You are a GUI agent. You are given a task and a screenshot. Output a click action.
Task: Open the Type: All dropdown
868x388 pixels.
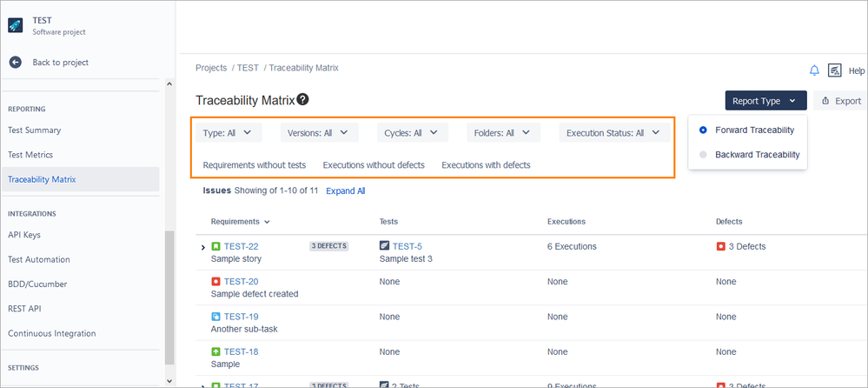pyautogui.click(x=228, y=133)
